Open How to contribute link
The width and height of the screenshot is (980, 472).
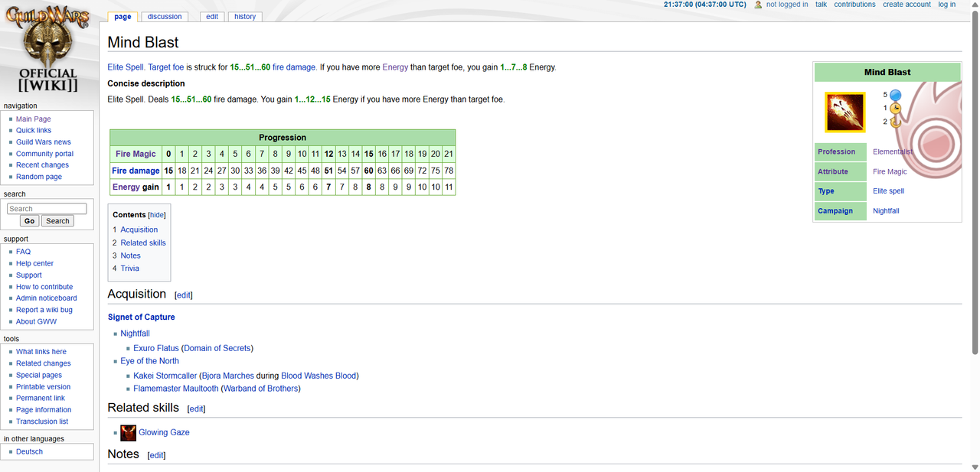pyautogui.click(x=44, y=287)
